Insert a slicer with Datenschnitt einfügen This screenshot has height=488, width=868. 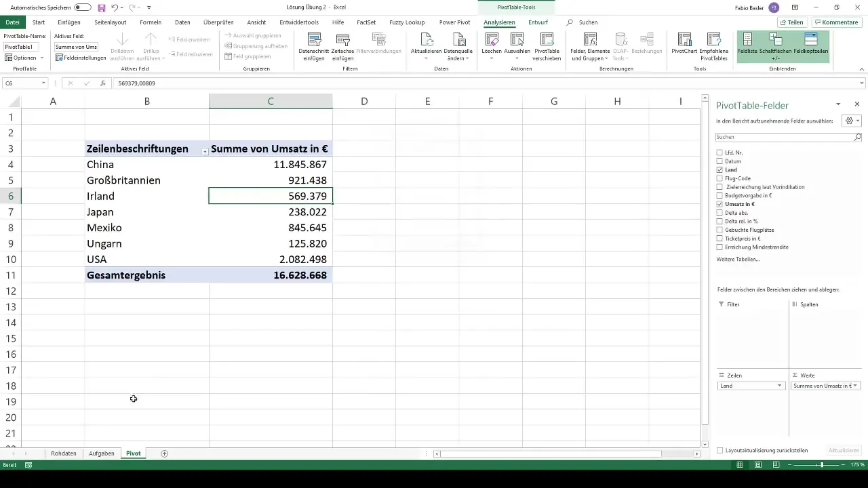[x=313, y=47]
